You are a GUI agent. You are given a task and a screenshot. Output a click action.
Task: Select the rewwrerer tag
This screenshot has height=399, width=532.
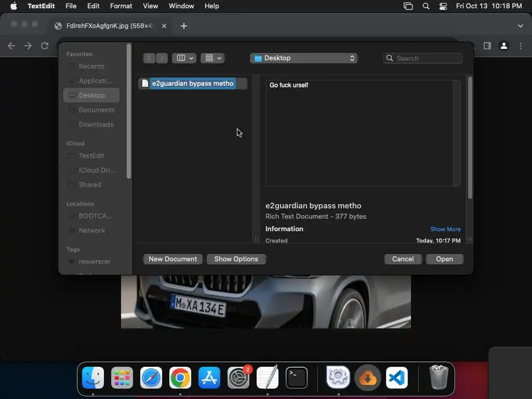point(91,262)
